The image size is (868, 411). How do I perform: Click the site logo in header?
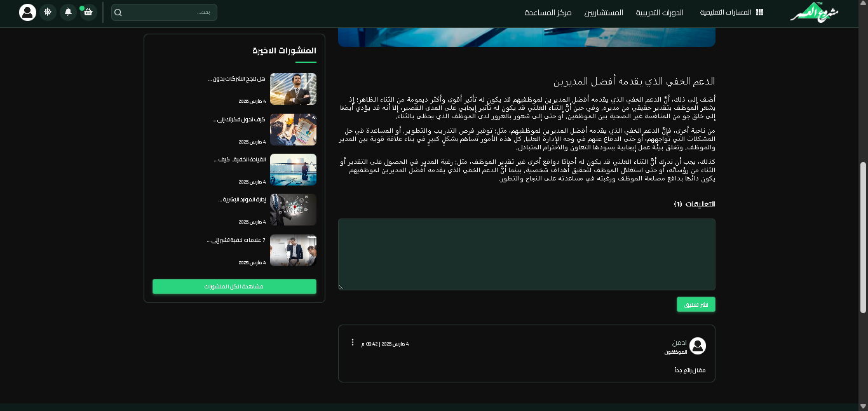click(814, 13)
